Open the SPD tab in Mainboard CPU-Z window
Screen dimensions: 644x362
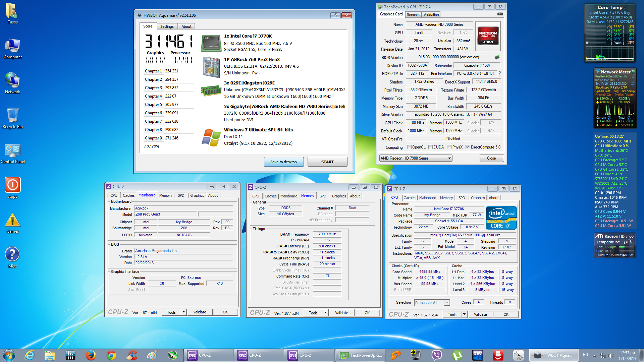pos(181,195)
